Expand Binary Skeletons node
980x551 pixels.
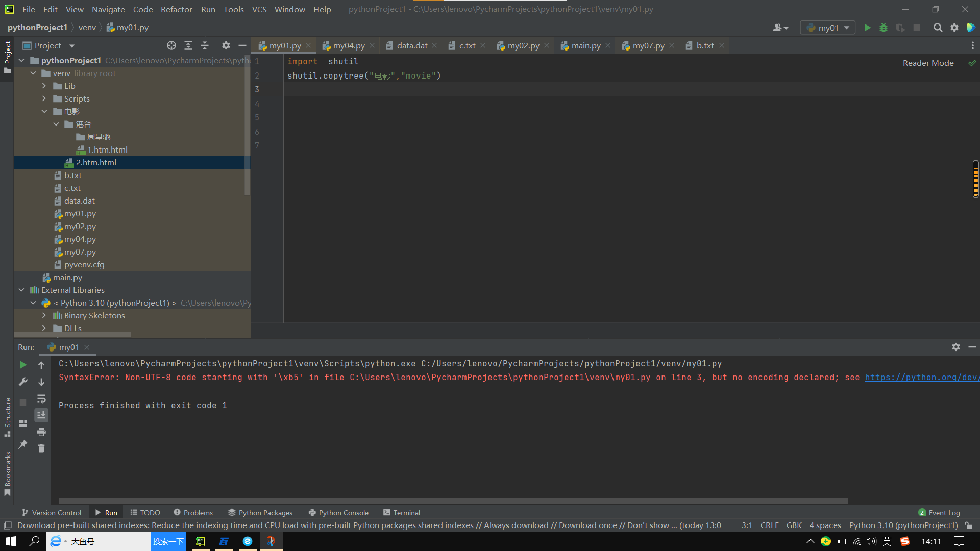coord(44,315)
